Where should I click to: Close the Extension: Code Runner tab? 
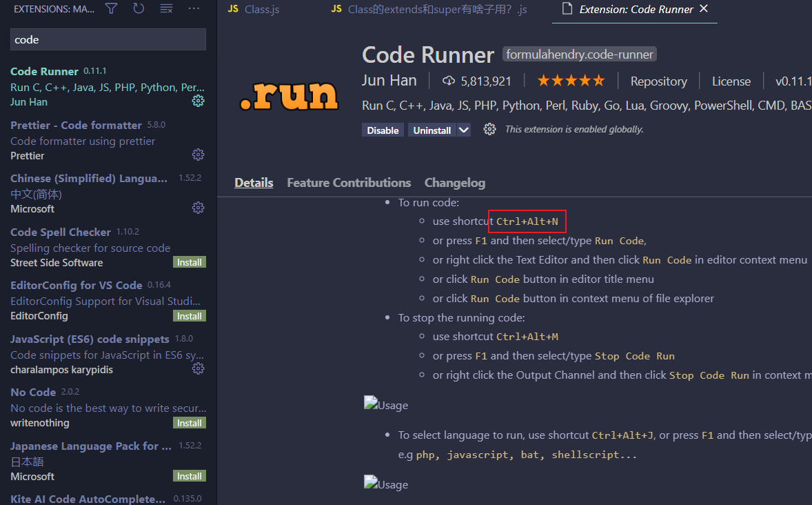(704, 9)
